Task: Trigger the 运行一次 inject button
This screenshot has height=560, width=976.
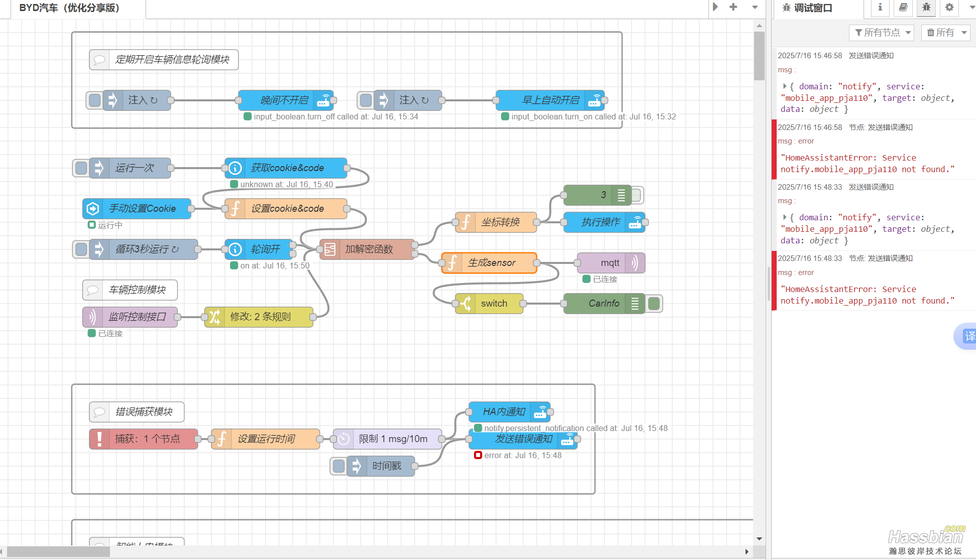Action: (81, 168)
